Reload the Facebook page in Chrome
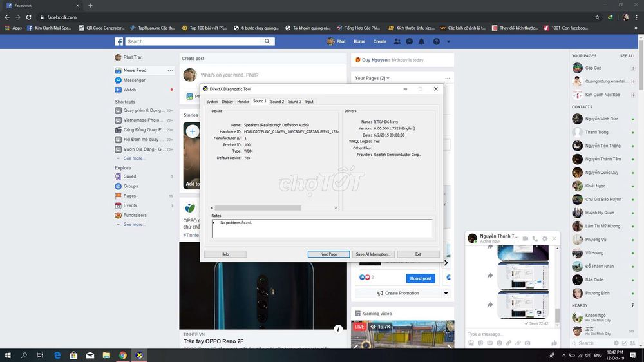Viewport: 644px width, 362px height. (29, 17)
